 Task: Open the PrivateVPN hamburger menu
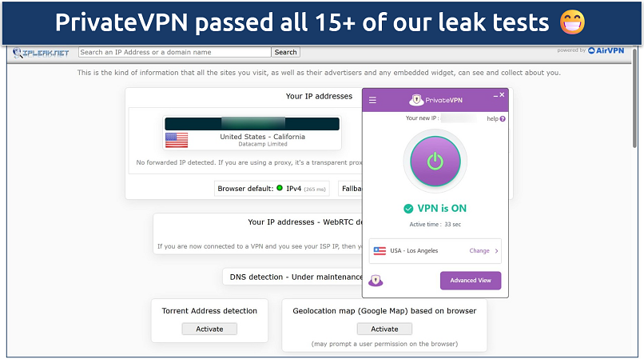[x=372, y=100]
